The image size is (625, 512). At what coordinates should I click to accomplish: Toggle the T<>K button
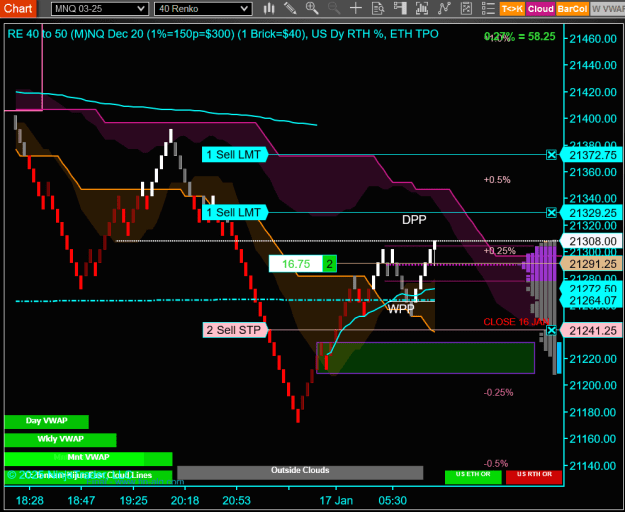pyautogui.click(x=512, y=9)
